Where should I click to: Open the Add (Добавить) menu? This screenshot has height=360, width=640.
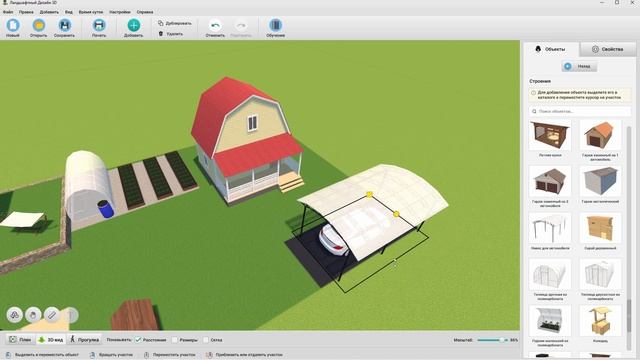(49, 12)
